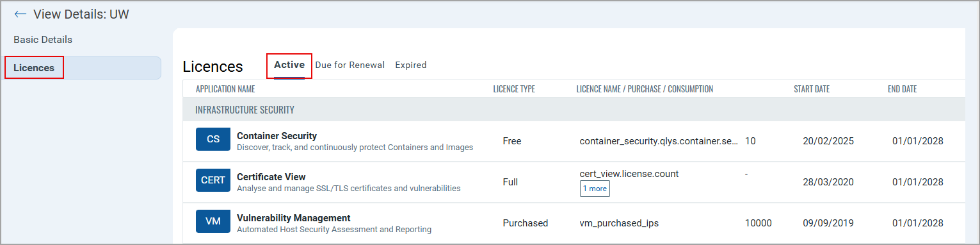Click the Licence Type column header
Screen dimensions: 980x245
coord(514,89)
